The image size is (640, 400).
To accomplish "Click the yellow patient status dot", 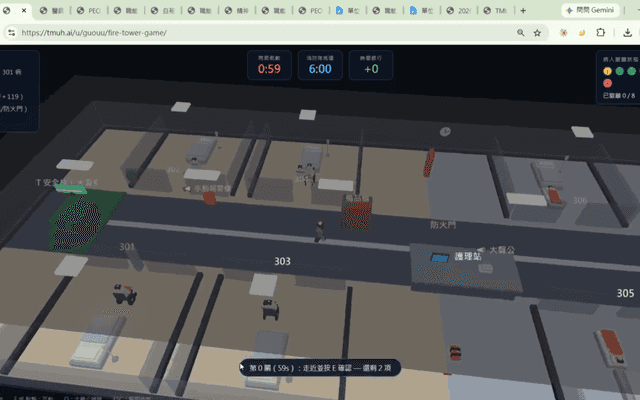I will [607, 71].
